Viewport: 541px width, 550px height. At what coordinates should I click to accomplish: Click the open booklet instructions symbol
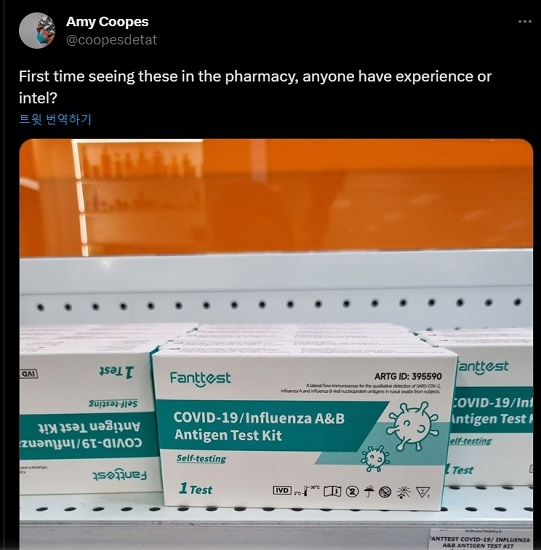coord(332,491)
